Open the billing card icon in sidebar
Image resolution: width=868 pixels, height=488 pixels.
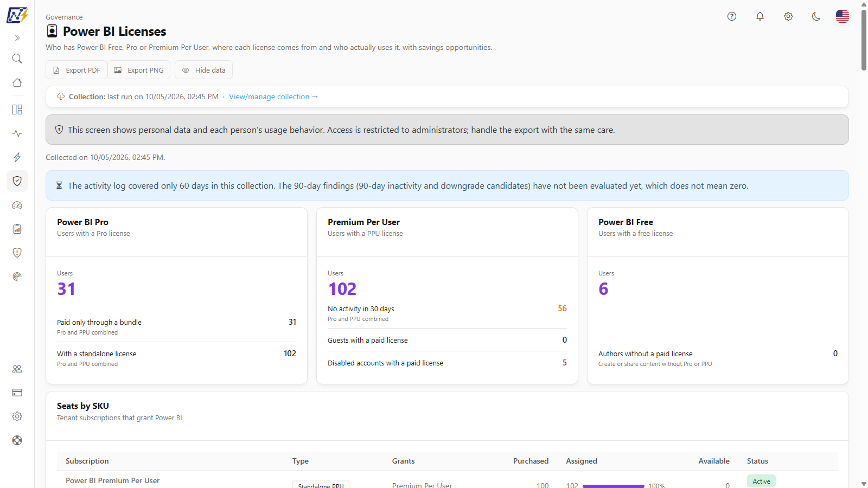click(17, 393)
